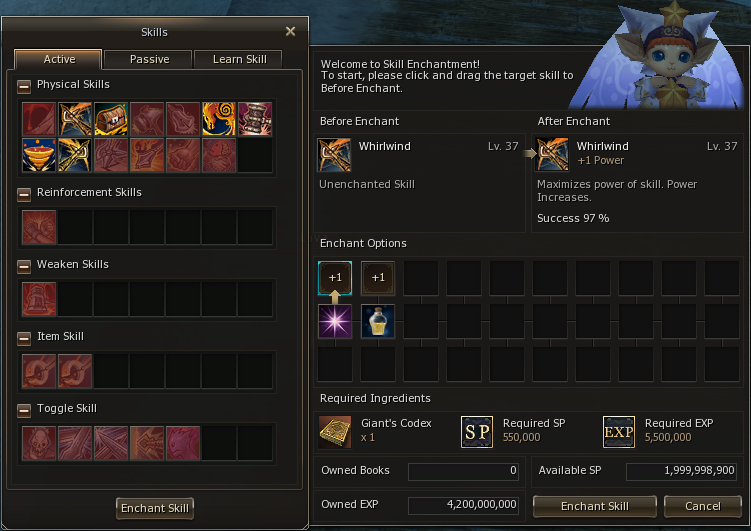Collapse the Toggle Skill section
751x531 pixels.
(x=24, y=410)
